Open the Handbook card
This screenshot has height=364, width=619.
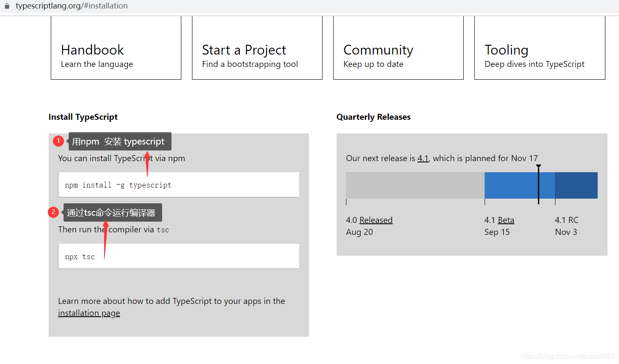[116, 48]
